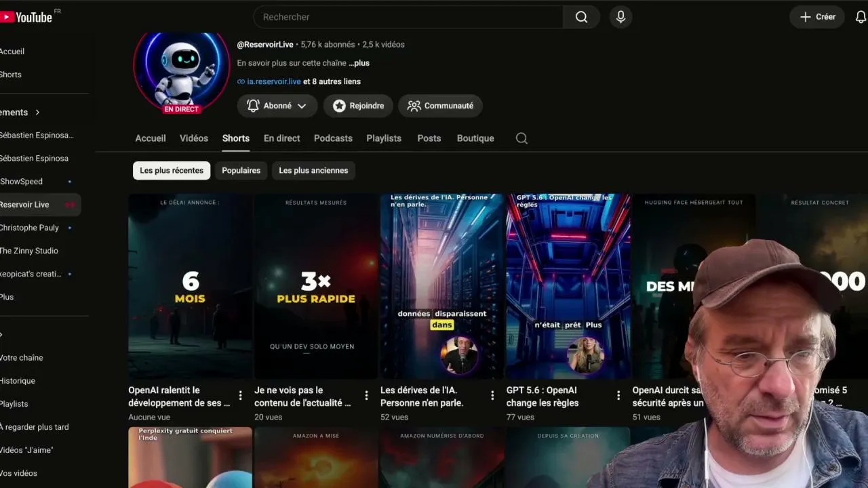Viewport: 868px width, 488px height.
Task: Open the channel Playlists tab
Action: (x=384, y=138)
